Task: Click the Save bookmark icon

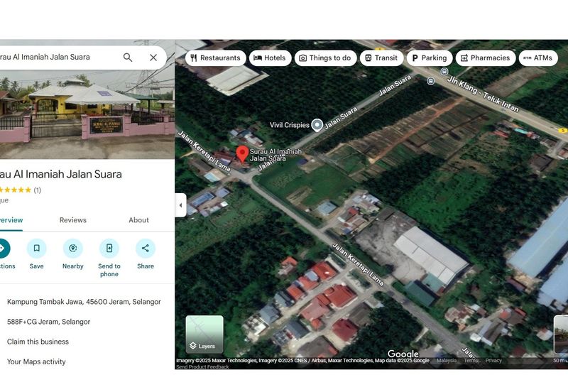Action: point(37,249)
